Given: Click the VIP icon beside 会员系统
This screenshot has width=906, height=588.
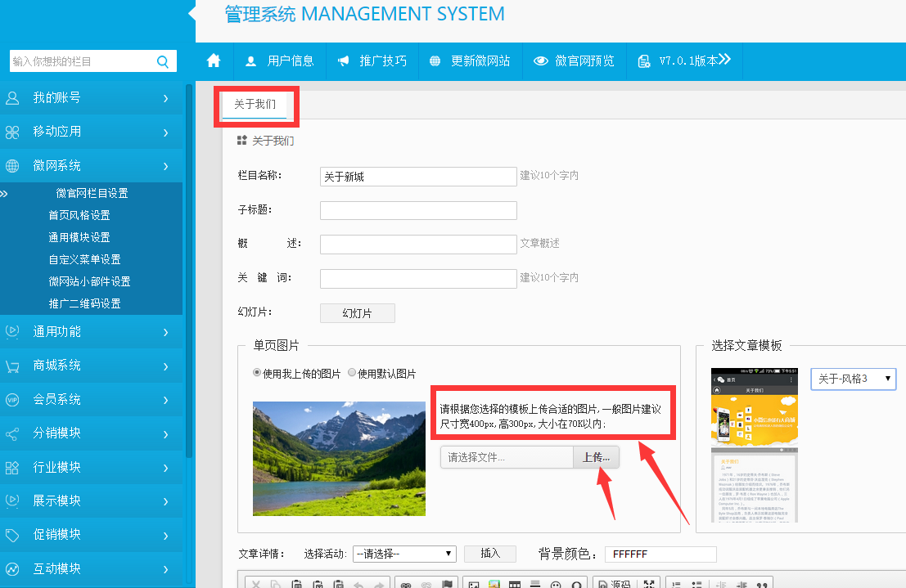Looking at the screenshot, I should [12, 400].
